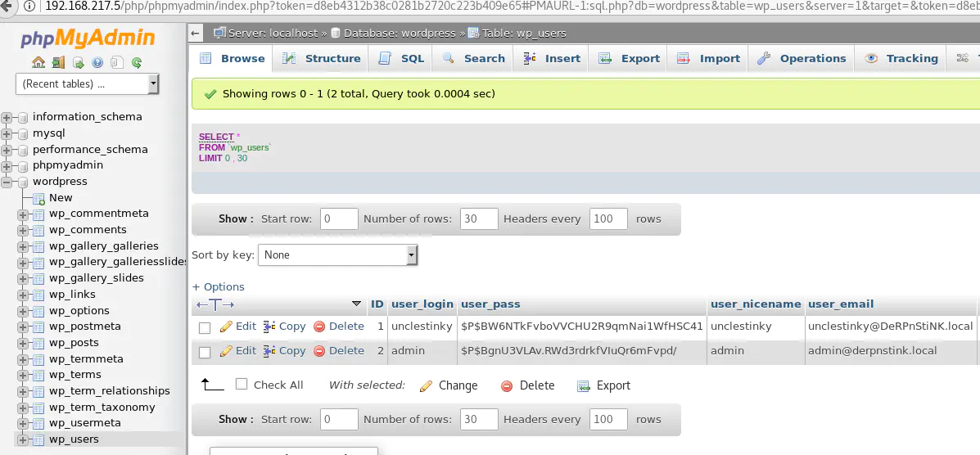Copy the admin user row
The width and height of the screenshot is (980, 455).
pyautogui.click(x=285, y=350)
